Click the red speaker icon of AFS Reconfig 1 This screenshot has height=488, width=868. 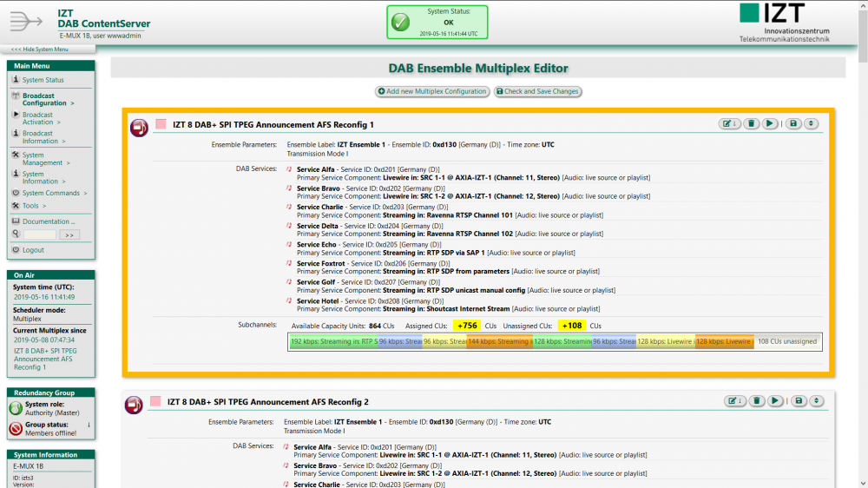tap(139, 128)
